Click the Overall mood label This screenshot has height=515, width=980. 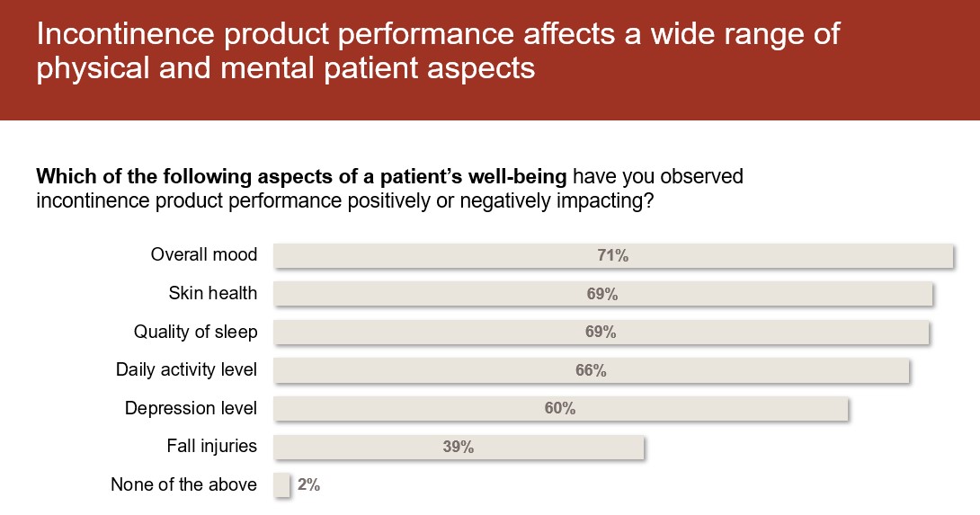tap(203, 255)
